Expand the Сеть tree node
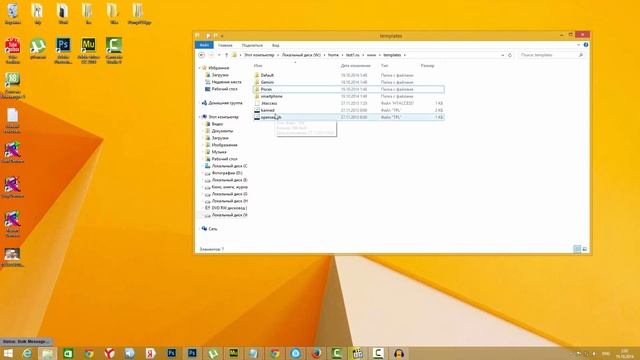This screenshot has width=640, height=360. pyautogui.click(x=200, y=229)
